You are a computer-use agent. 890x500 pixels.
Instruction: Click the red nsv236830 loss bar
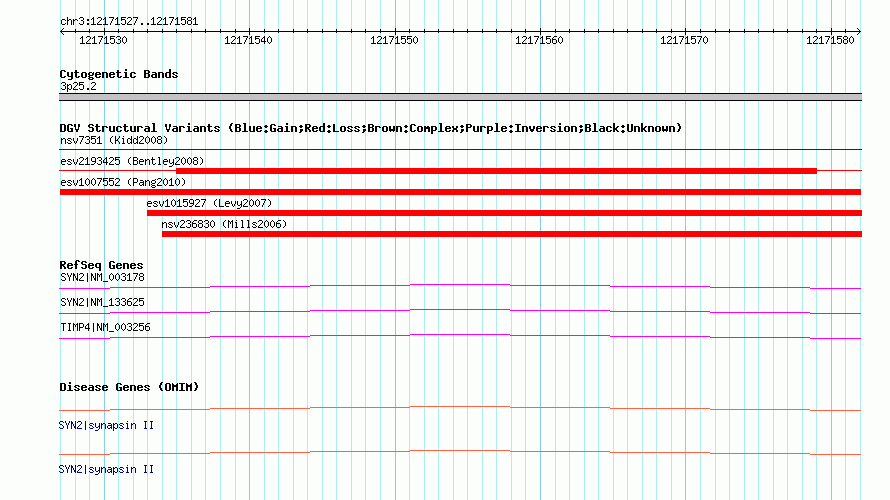point(512,234)
